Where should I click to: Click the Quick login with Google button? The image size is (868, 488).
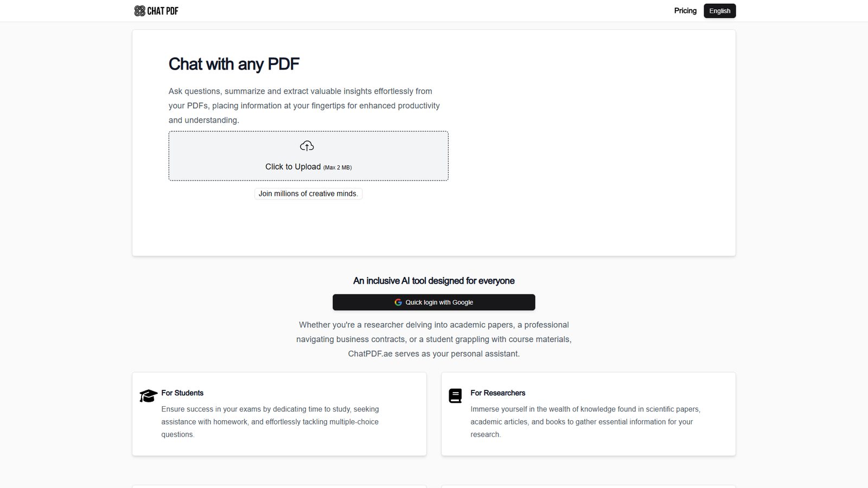[x=433, y=302]
